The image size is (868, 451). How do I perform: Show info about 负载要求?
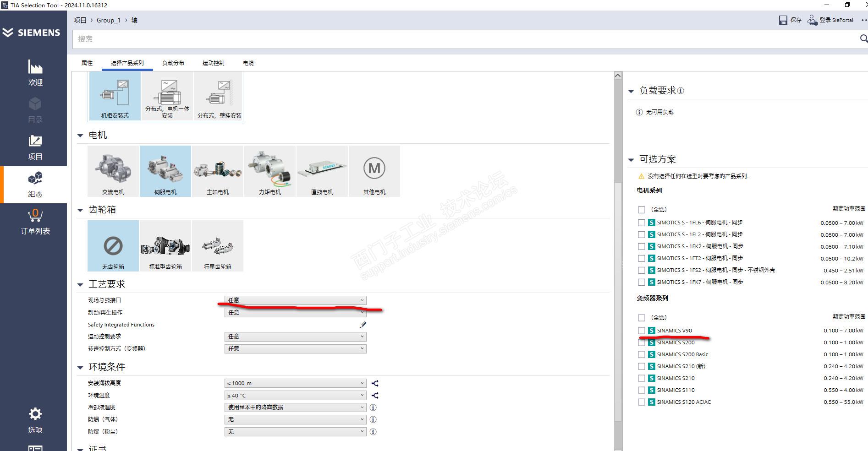pos(681,91)
